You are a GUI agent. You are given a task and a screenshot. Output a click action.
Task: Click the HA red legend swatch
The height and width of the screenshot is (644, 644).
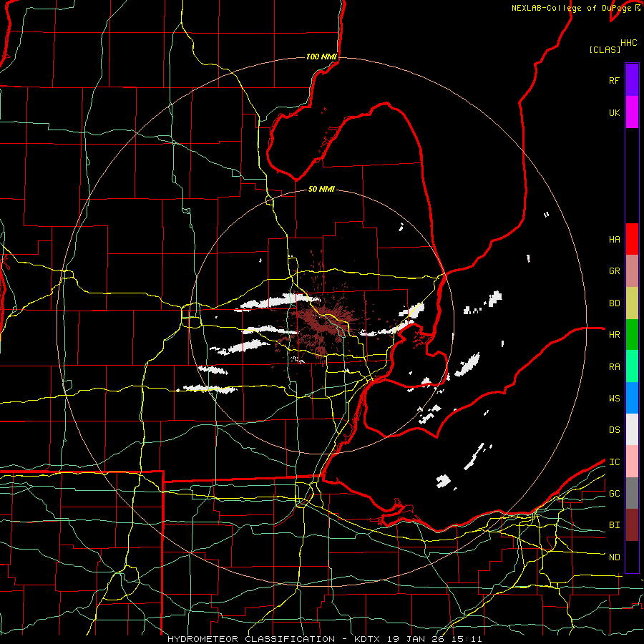[632, 239]
